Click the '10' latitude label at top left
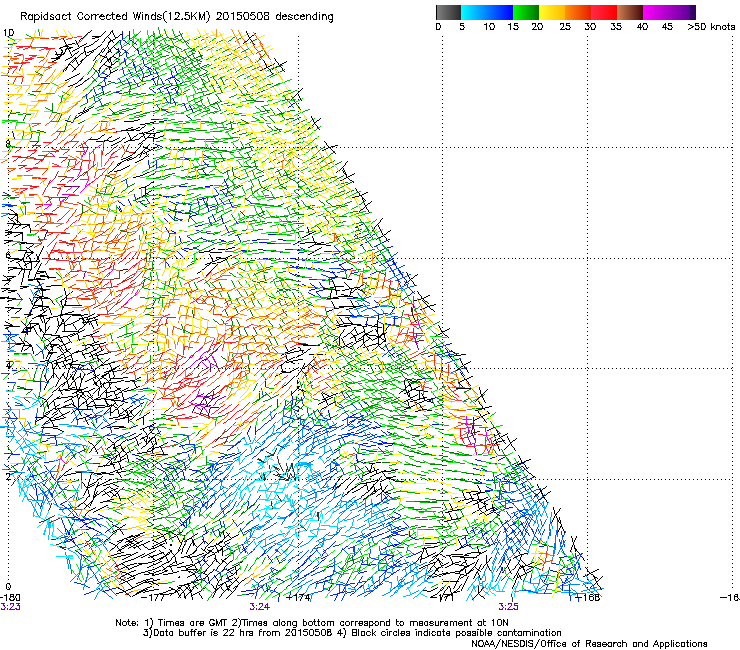Image resolution: width=740 pixels, height=650 pixels. tap(8, 33)
